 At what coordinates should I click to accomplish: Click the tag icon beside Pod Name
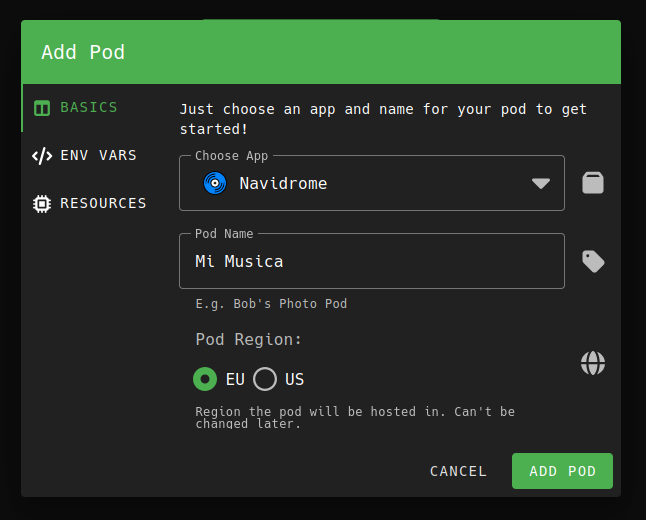click(x=593, y=261)
